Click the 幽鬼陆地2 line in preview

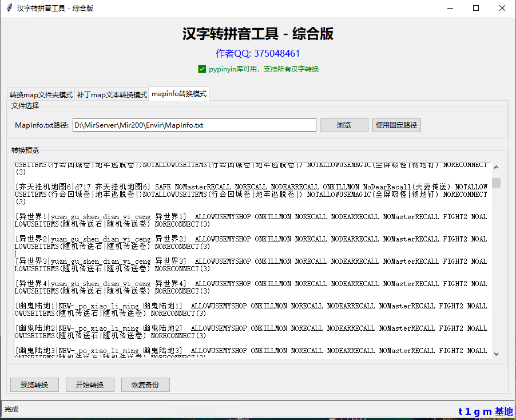coord(251,332)
